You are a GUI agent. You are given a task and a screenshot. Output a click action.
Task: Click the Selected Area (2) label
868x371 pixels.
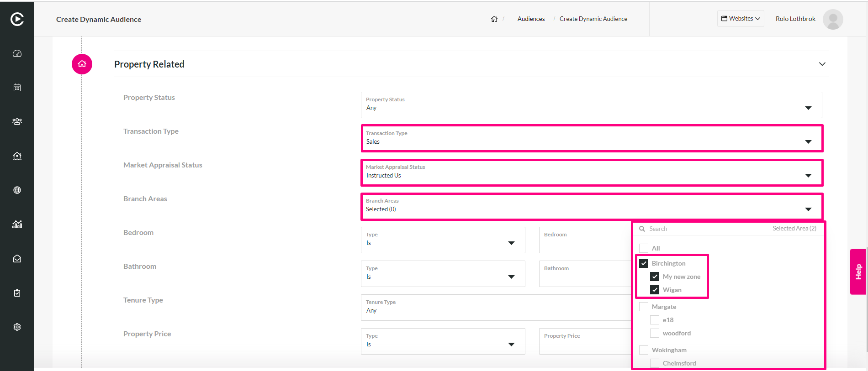(794, 229)
